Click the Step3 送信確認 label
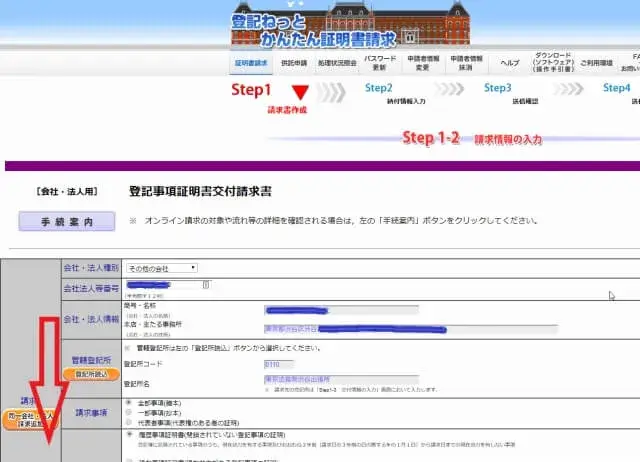This screenshot has width=640, height=462. pos(511,93)
